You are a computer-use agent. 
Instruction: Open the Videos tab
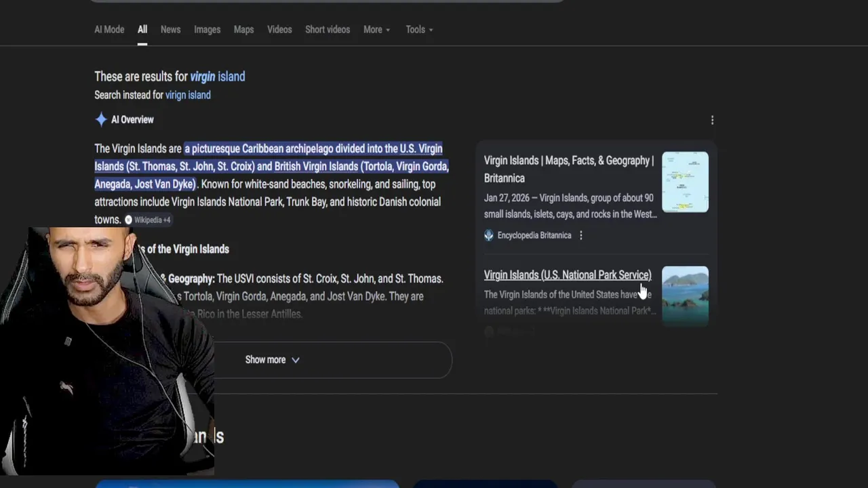tap(279, 30)
